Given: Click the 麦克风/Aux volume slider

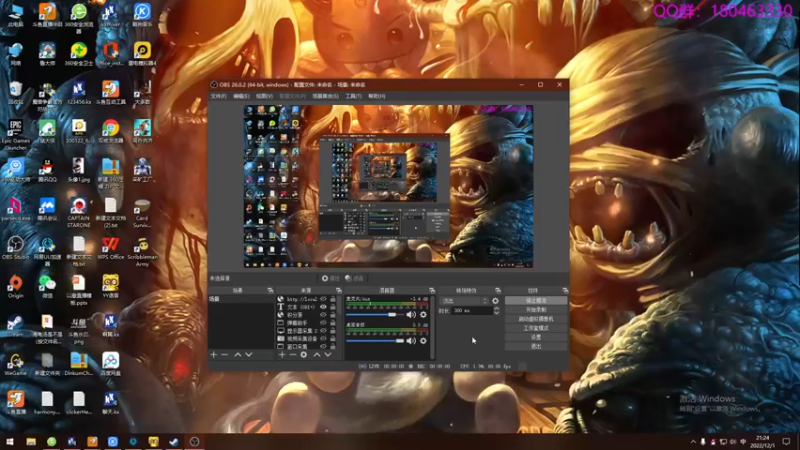Looking at the screenshot, I should pos(374,315).
